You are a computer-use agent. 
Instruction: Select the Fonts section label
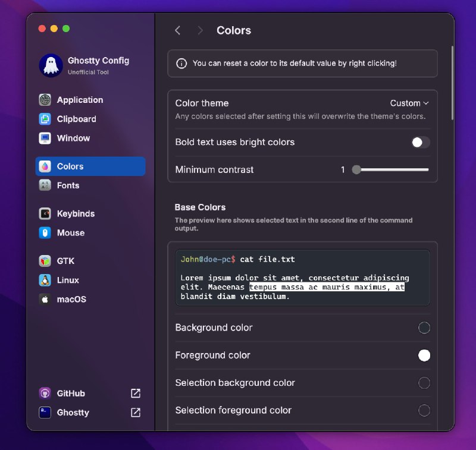point(68,185)
